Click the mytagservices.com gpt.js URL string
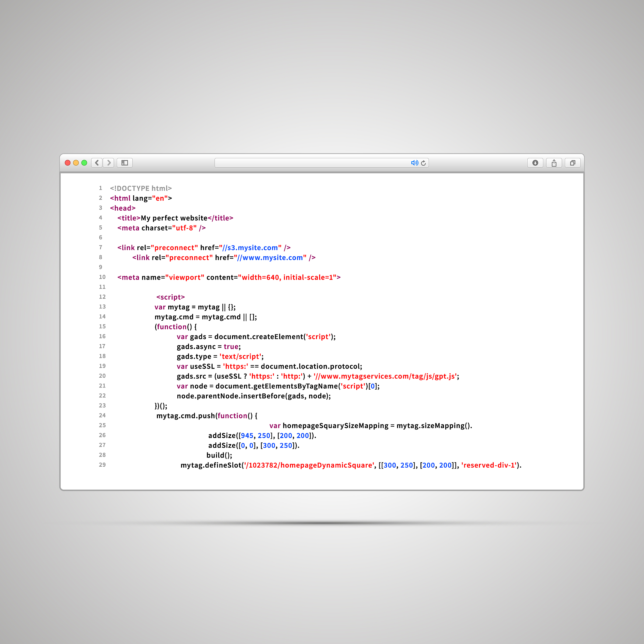This screenshot has width=644, height=644. (x=386, y=376)
